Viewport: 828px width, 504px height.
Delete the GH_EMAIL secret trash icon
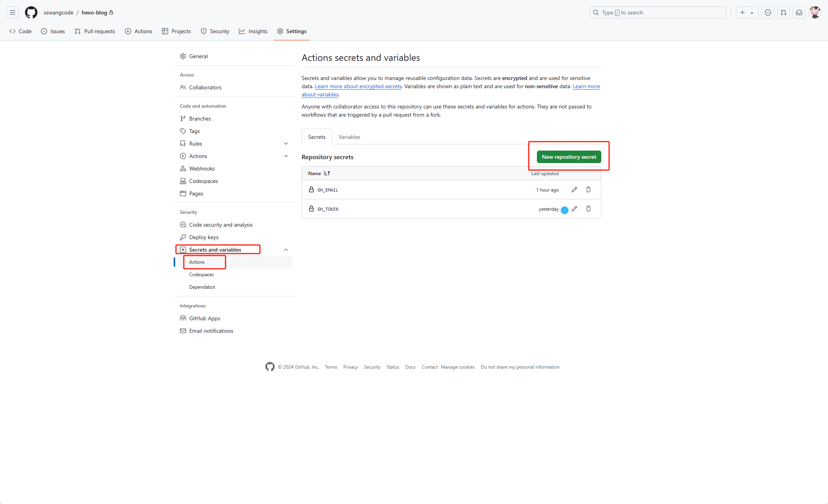coord(588,190)
